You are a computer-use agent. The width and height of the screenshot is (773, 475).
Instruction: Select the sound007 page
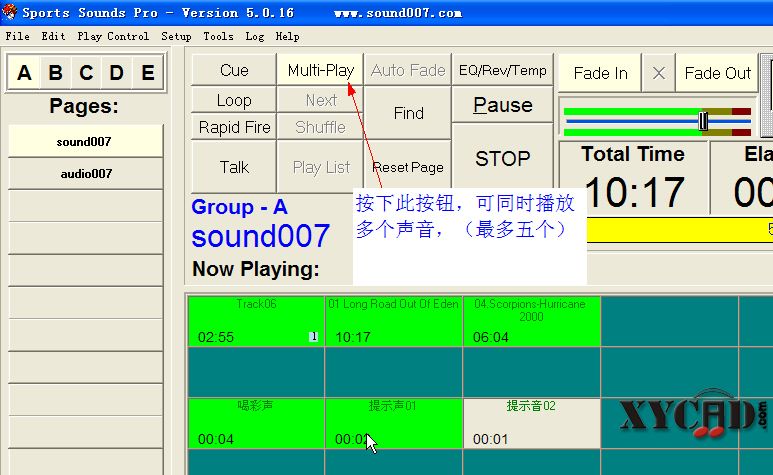tap(85, 141)
